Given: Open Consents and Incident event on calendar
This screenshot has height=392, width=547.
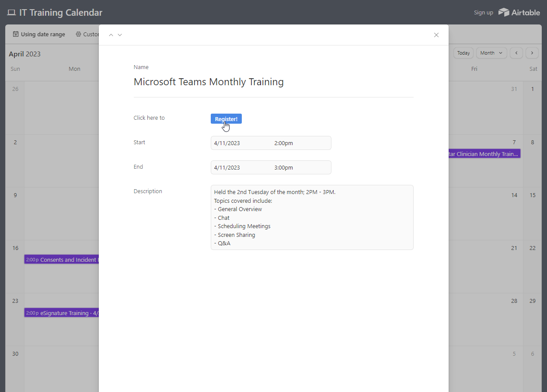Looking at the screenshot, I should [x=62, y=260].
